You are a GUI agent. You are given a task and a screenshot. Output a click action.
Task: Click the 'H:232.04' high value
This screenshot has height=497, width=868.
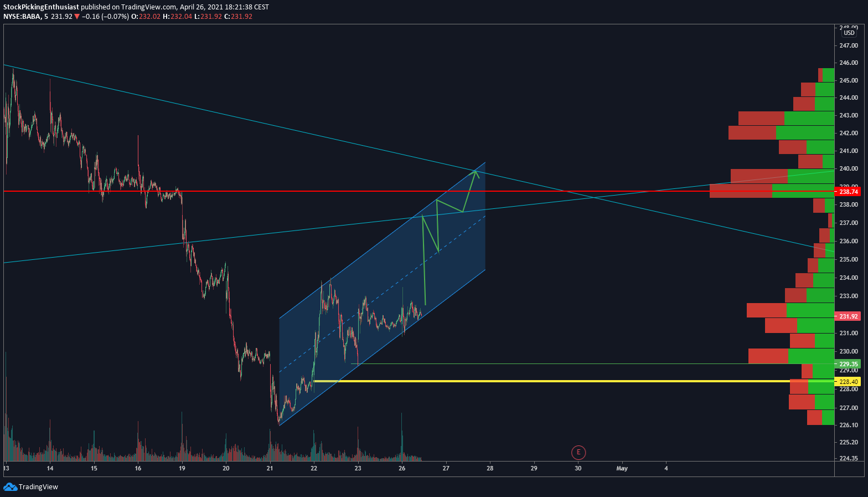(177, 17)
